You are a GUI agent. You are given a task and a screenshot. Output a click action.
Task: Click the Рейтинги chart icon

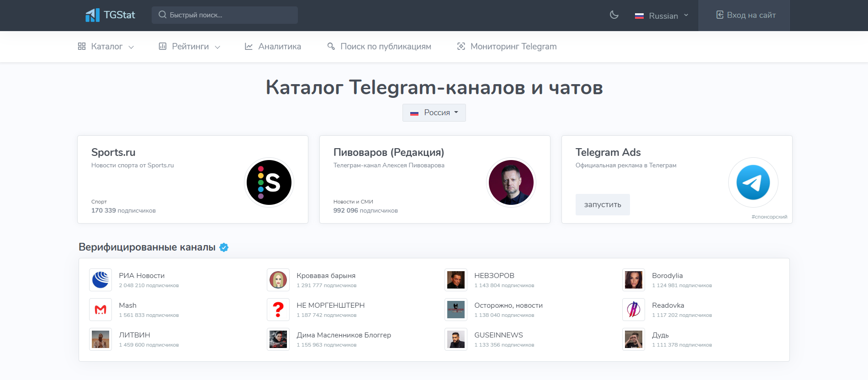coord(163,46)
